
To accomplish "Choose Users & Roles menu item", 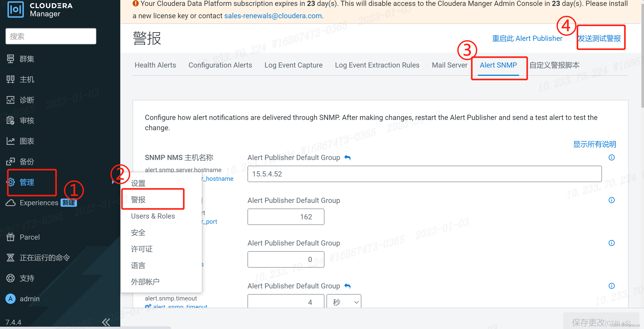I will click(x=153, y=216).
